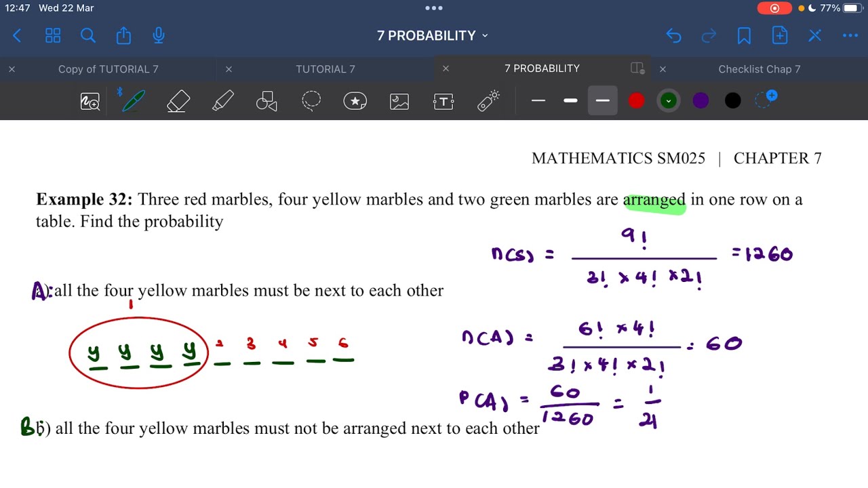
Task: Tap the highlighted word arranged
Action: point(654,200)
